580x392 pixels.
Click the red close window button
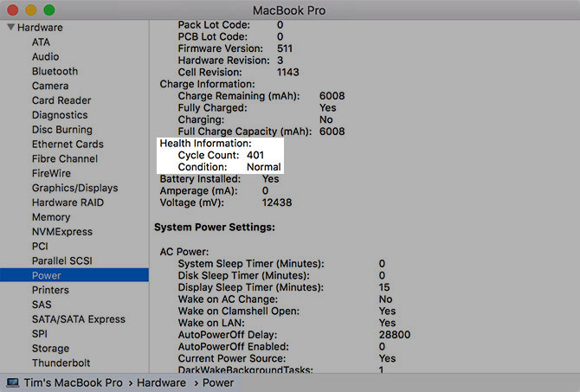[x=13, y=10]
